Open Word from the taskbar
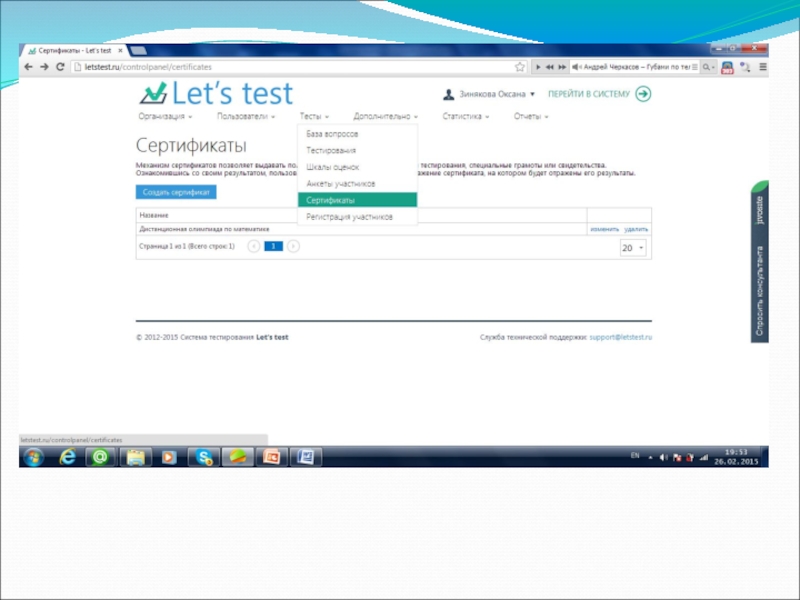 click(x=305, y=457)
